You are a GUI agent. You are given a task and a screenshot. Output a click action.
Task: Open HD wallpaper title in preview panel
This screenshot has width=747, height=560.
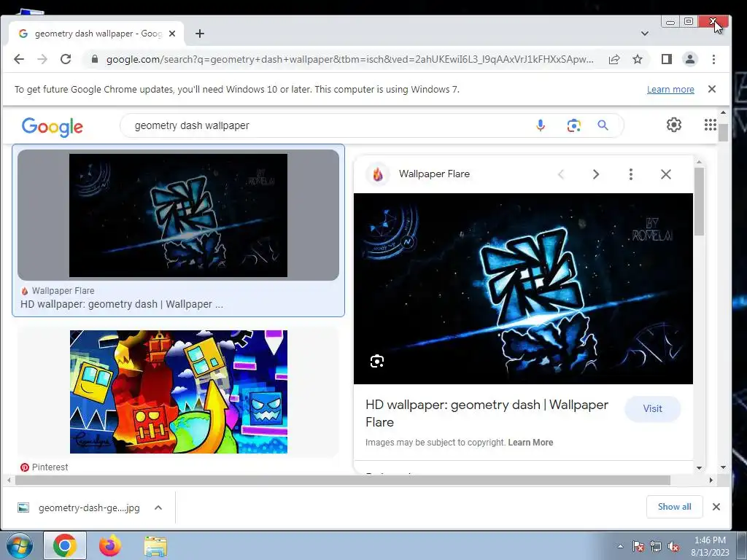(x=487, y=413)
